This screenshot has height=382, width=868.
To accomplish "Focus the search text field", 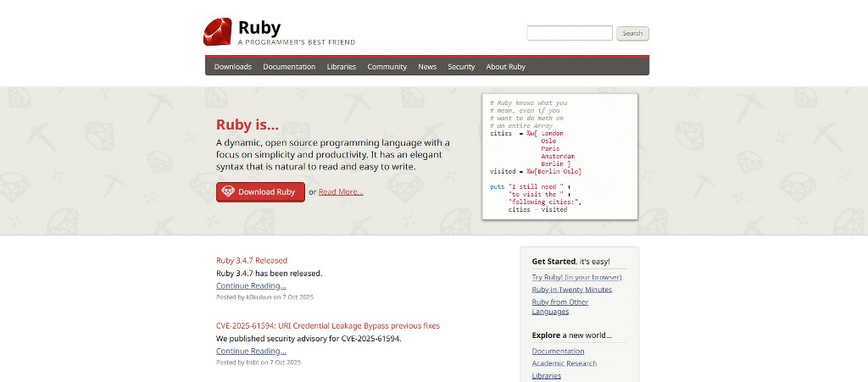I will click(x=569, y=33).
